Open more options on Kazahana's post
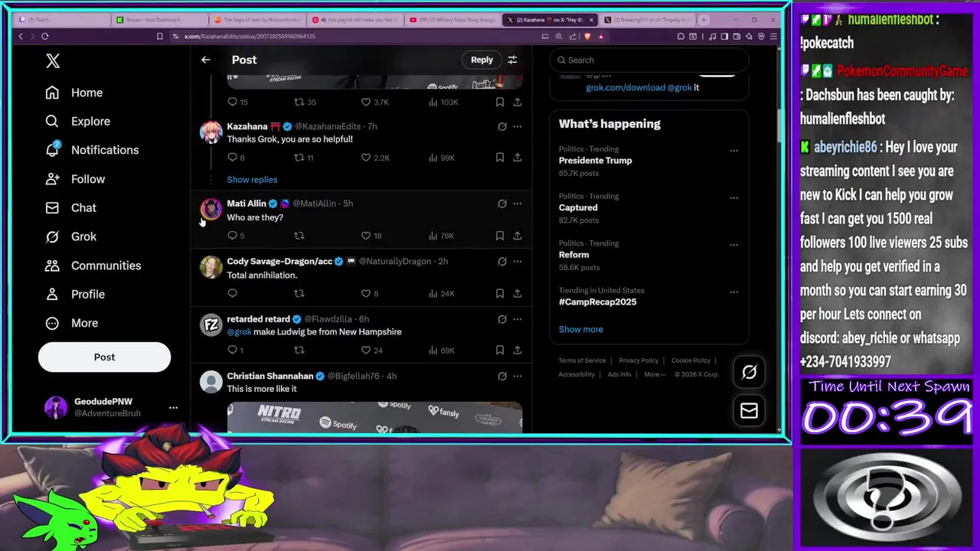 tap(518, 126)
